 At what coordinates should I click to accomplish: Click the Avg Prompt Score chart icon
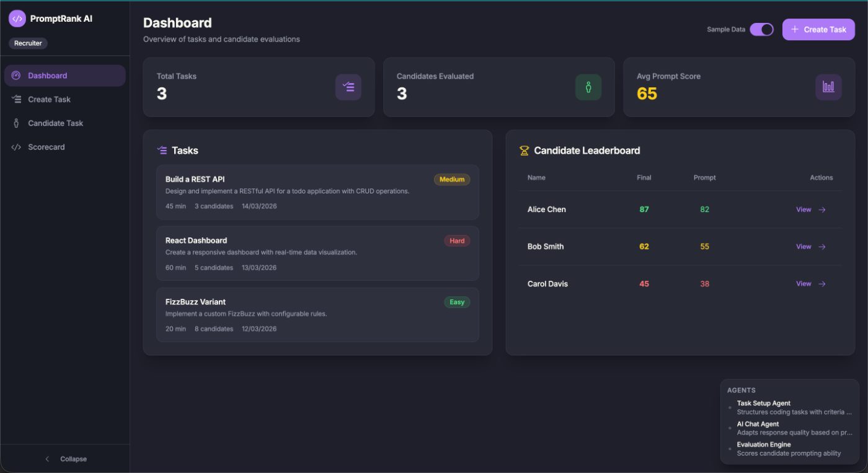828,87
